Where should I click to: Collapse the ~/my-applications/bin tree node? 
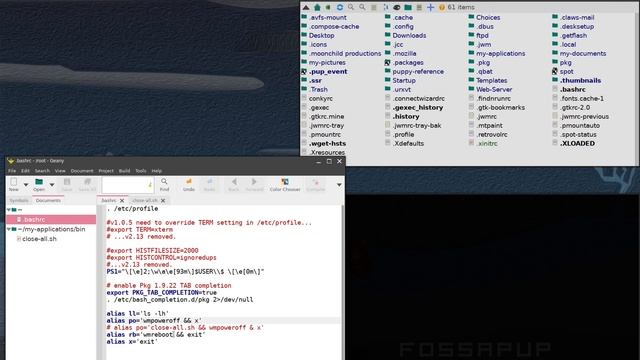pos(9,229)
